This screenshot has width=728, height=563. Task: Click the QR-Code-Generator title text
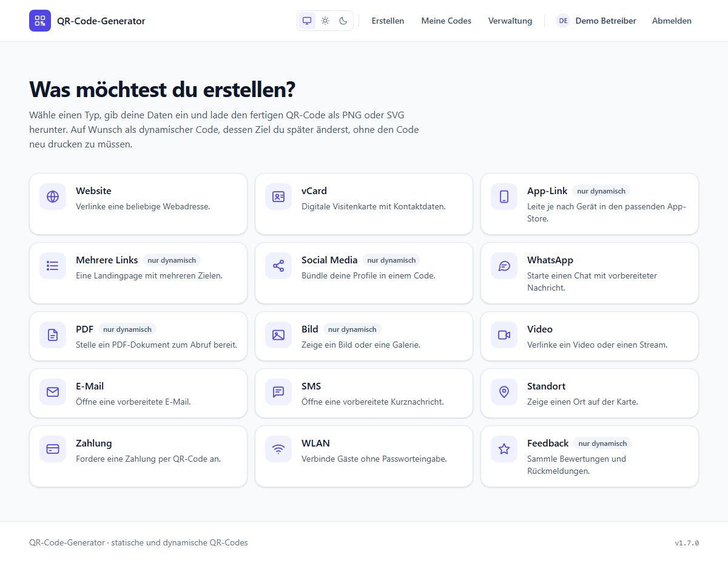101,21
